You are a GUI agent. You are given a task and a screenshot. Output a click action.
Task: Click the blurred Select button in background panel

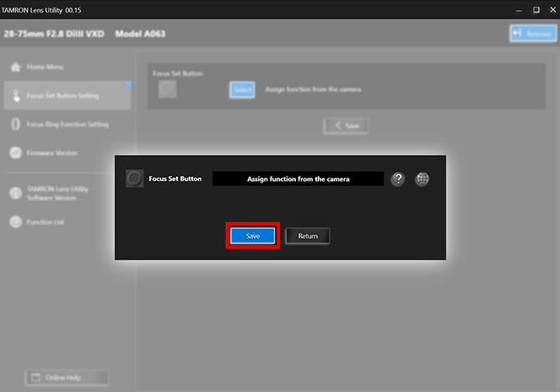[x=242, y=90]
